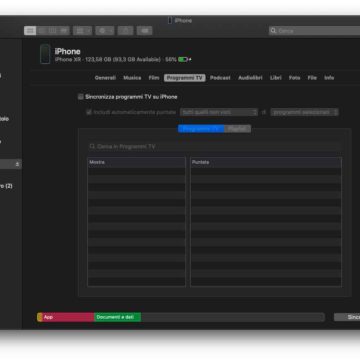Switch Finder to list view
This screenshot has width=360, height=360.
click(42, 31)
